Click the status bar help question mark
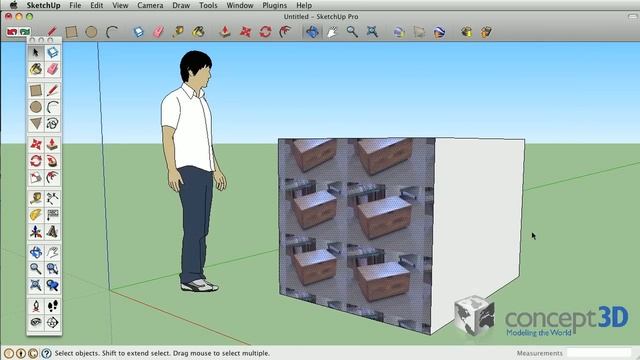Screen dimensions: 640x360 47,353
